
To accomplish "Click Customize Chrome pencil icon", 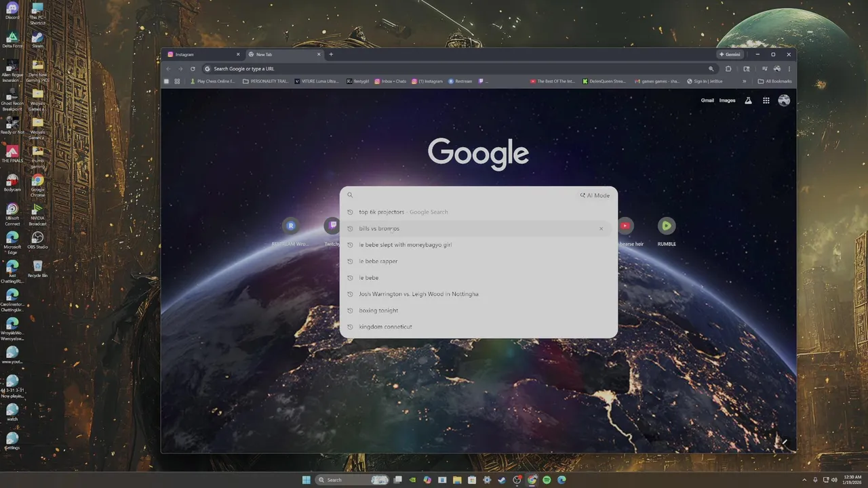I will click(x=784, y=443).
